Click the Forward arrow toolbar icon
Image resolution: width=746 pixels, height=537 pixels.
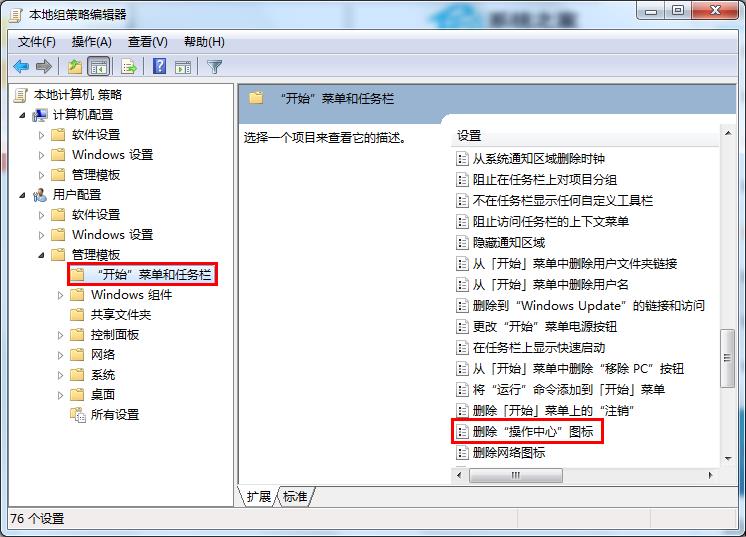pyautogui.click(x=44, y=67)
